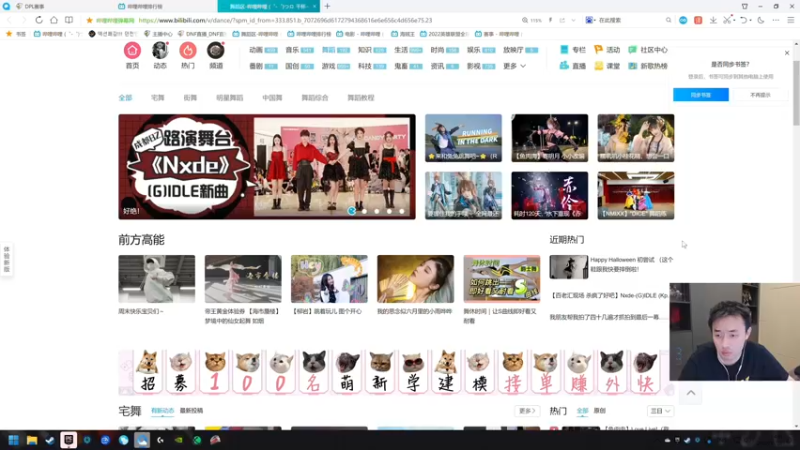Select the 全部 dance sub-tab
The image size is (800, 450).
125,97
